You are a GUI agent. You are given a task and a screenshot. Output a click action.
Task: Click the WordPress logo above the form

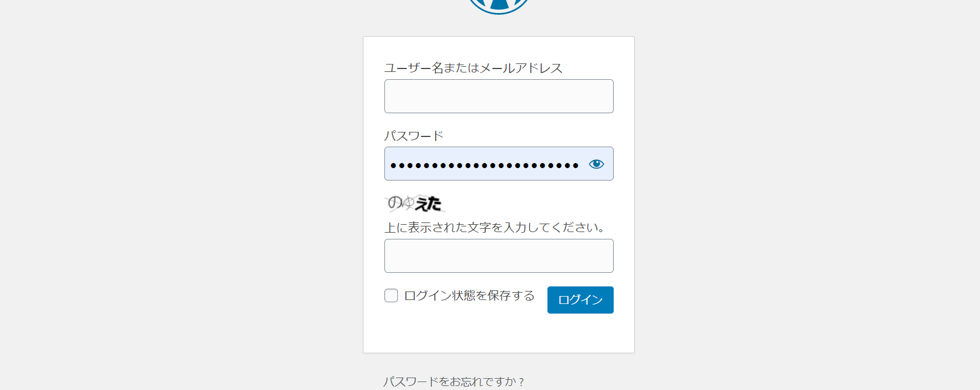[498, 5]
